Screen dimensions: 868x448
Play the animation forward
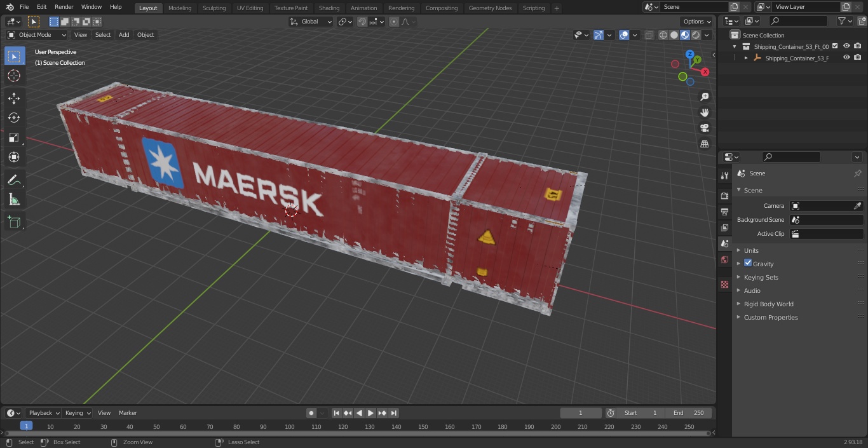[x=370, y=413]
